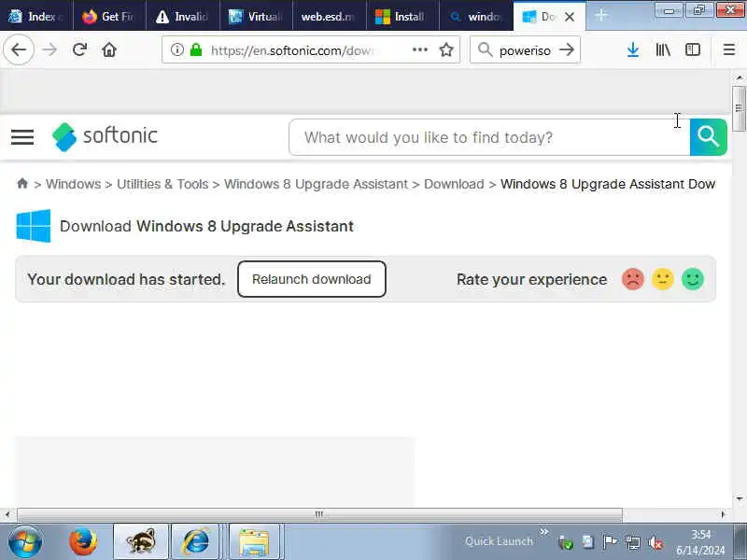Open the raccoon app in taskbar
Screen dimensions: 747x560
pyautogui.click(x=141, y=541)
